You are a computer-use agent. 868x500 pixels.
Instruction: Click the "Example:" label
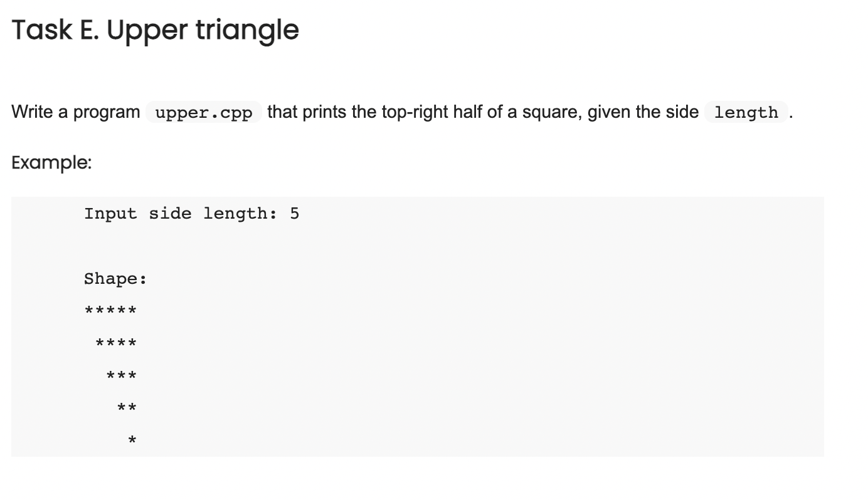pos(51,163)
